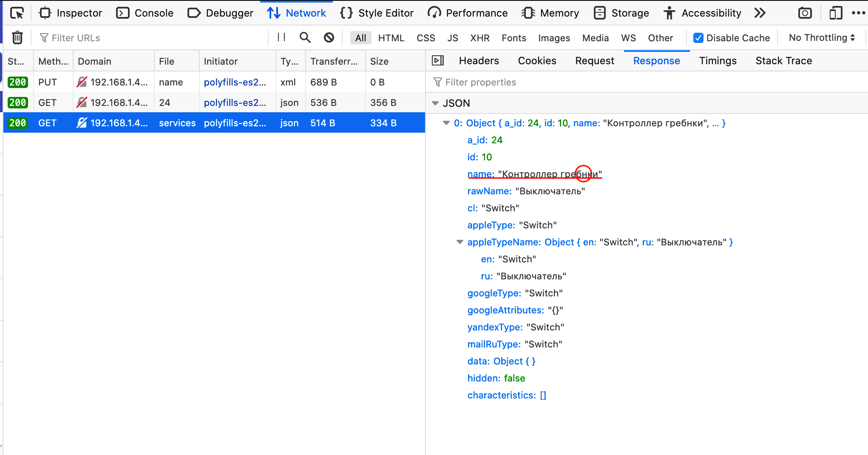Open the No Throttling dropdown
The height and width of the screenshot is (455, 868).
(821, 37)
